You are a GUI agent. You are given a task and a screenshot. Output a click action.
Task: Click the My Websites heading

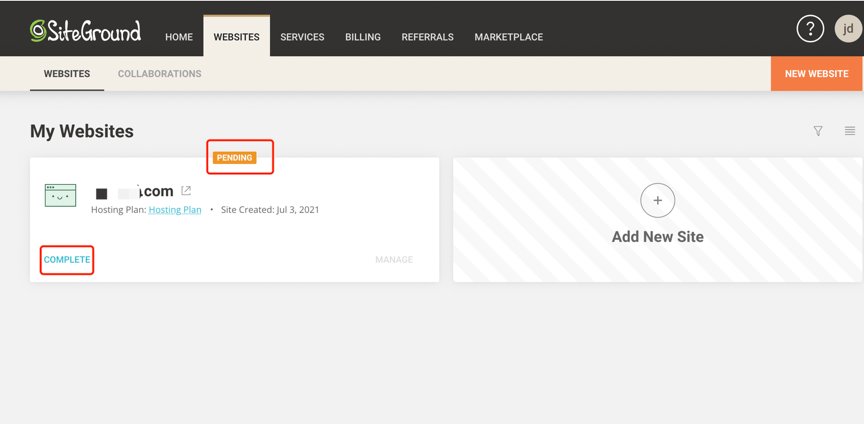click(x=82, y=131)
